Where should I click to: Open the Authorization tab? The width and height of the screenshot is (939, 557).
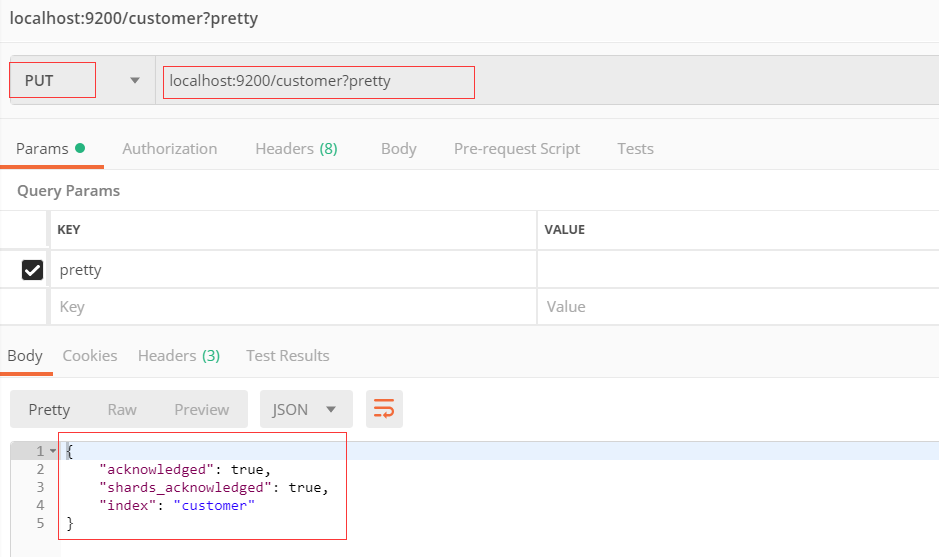point(169,149)
